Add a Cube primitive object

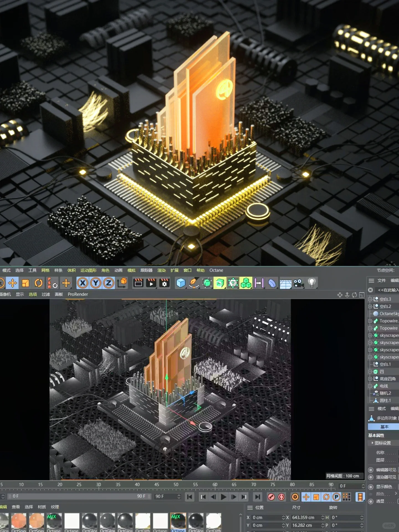(181, 283)
